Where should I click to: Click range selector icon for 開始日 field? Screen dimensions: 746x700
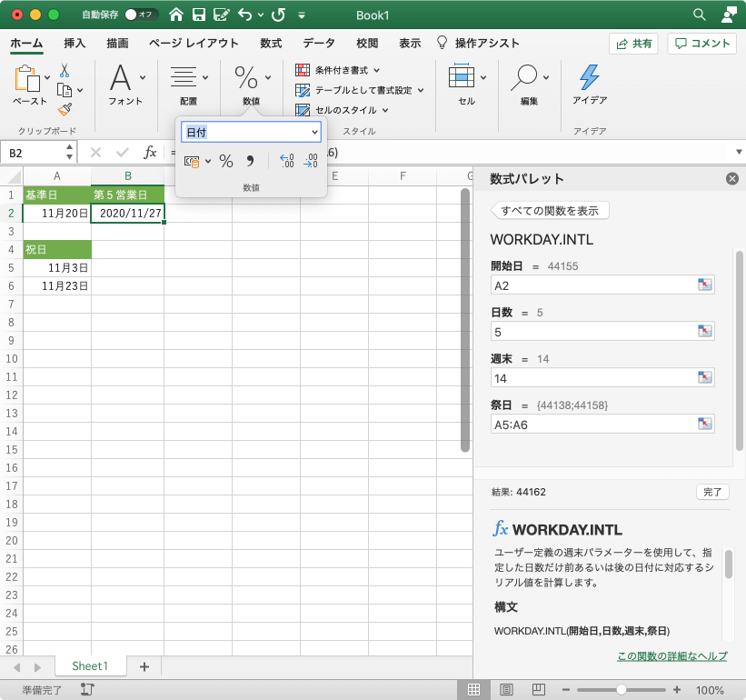704,285
